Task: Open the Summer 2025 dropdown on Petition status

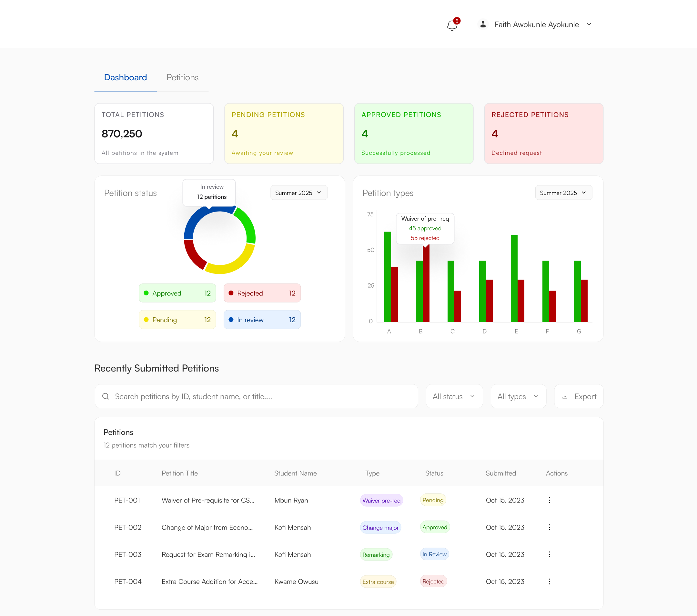Action: pyautogui.click(x=299, y=193)
